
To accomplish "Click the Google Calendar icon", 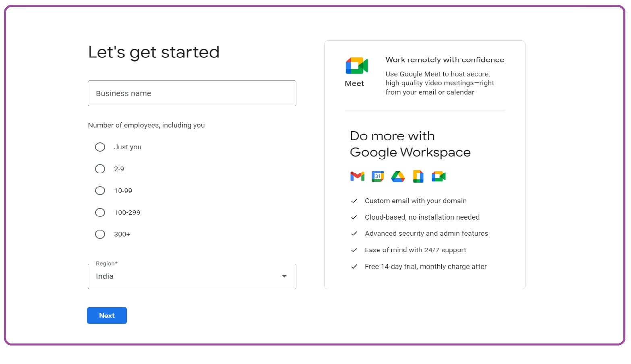I will pos(378,176).
